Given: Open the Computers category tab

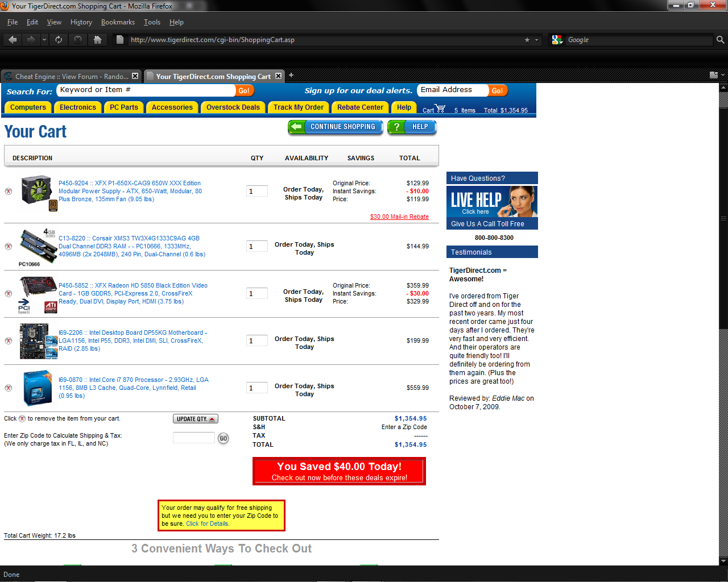Looking at the screenshot, I should tap(28, 107).
